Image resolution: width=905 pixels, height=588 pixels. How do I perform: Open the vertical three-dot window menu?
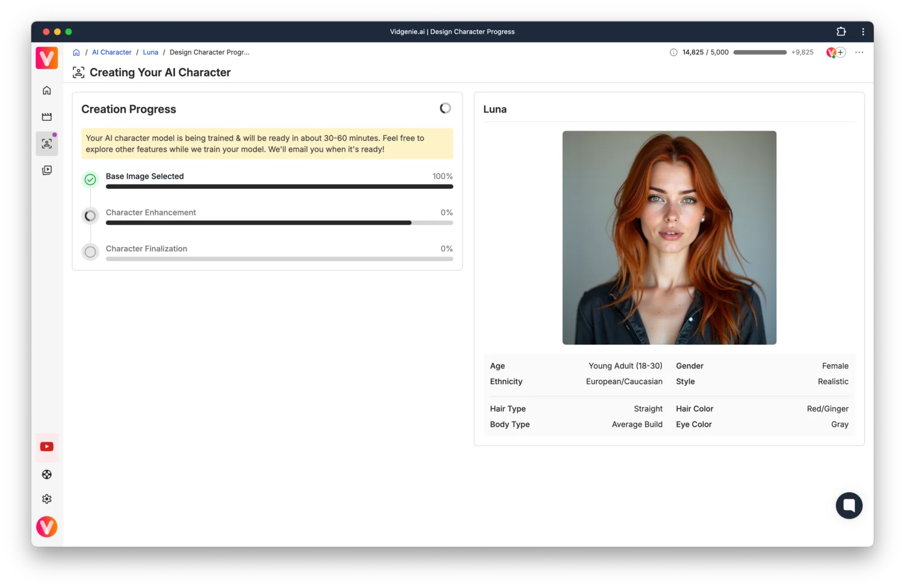pos(863,32)
